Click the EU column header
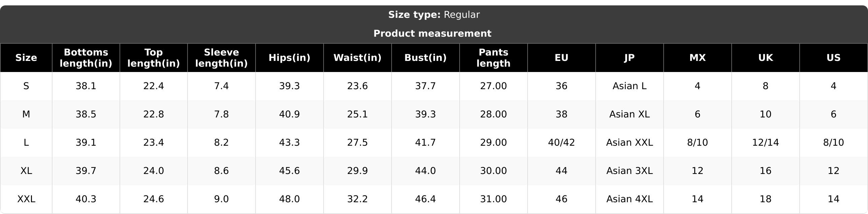 562,58
